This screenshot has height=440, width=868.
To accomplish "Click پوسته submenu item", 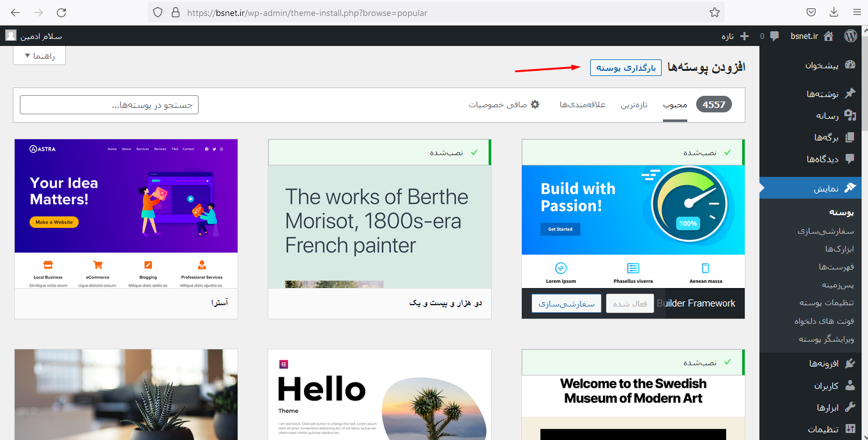I will tap(841, 213).
